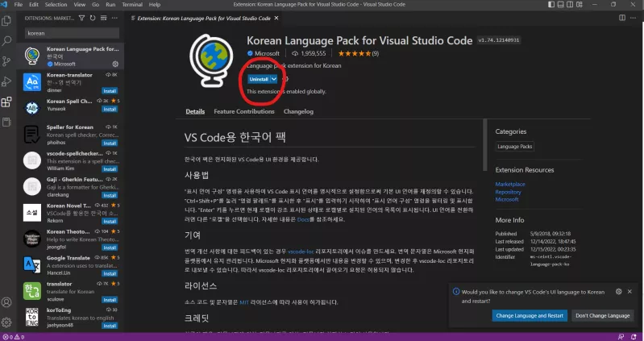The image size is (644, 341).
Task: Open gear for Korean Language Pack list item
Action: pos(115,64)
